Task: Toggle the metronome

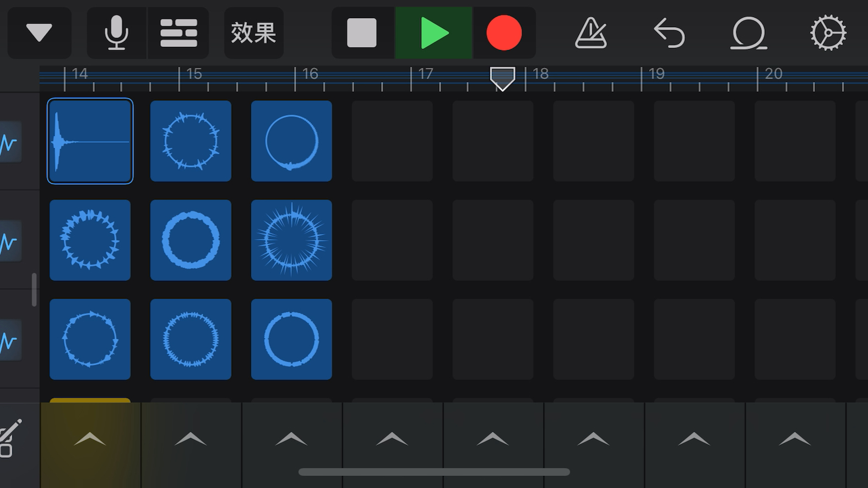Action: (591, 33)
